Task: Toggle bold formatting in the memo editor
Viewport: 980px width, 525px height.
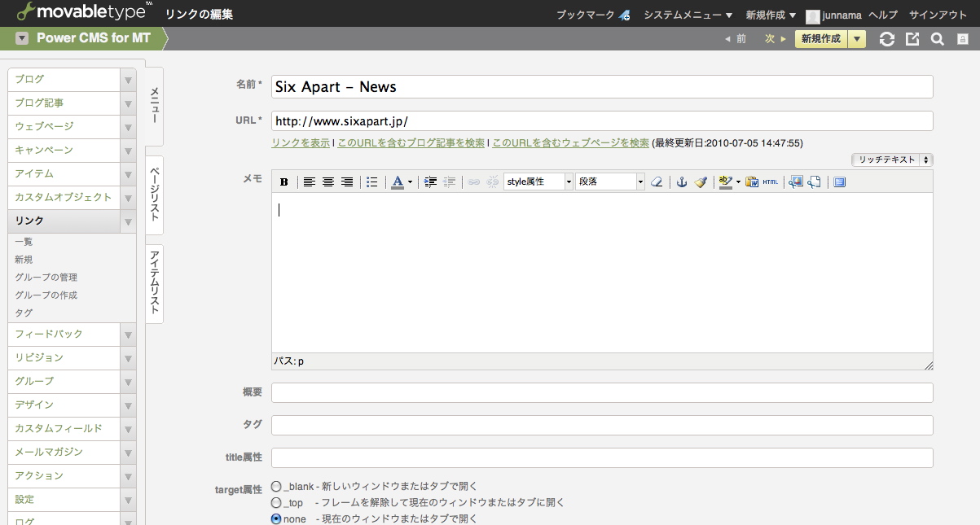Action: (283, 182)
